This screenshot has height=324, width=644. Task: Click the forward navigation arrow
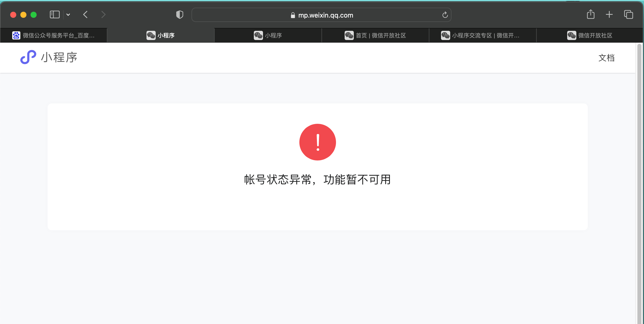coord(103,15)
